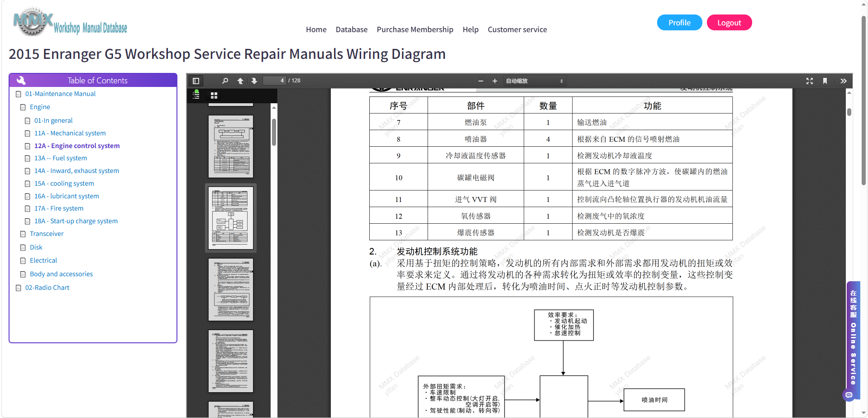868x418 pixels.
Task: Click the PDF document vertical scrollbar handle
Action: pos(849,112)
